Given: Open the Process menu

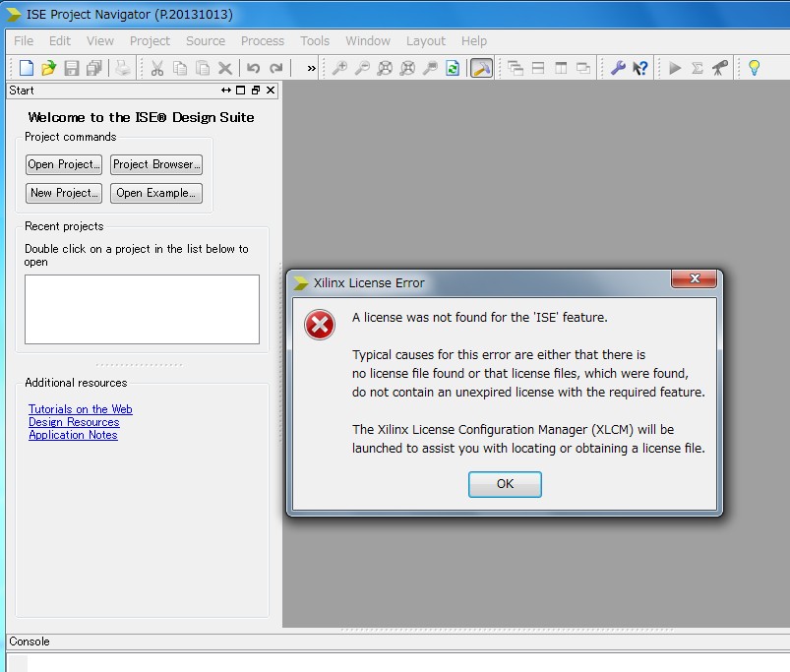Looking at the screenshot, I should (263, 40).
